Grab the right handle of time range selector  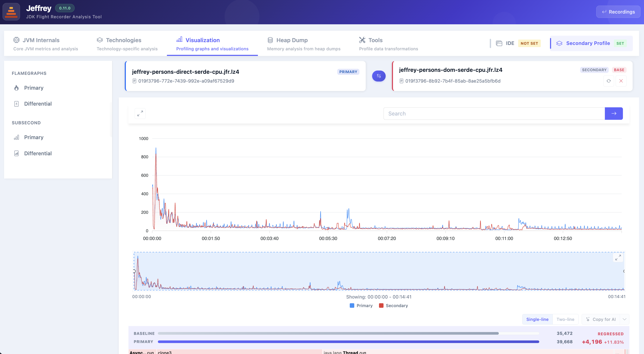pos(624,271)
